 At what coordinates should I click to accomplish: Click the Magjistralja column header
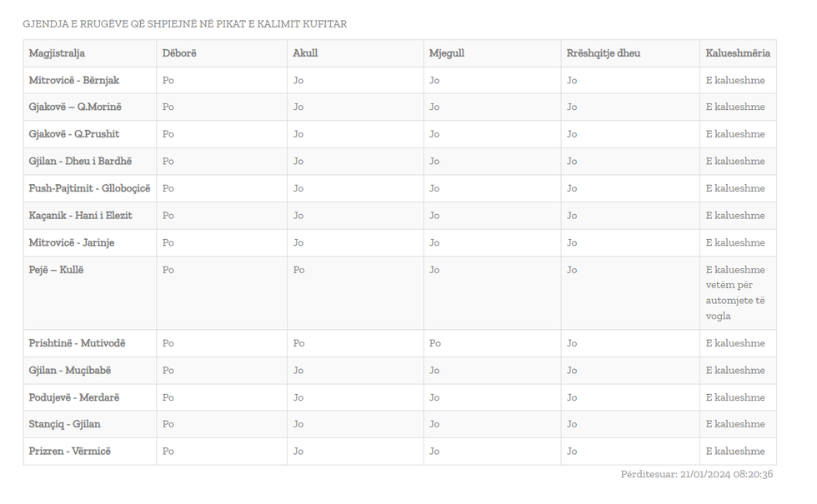pyautogui.click(x=57, y=53)
